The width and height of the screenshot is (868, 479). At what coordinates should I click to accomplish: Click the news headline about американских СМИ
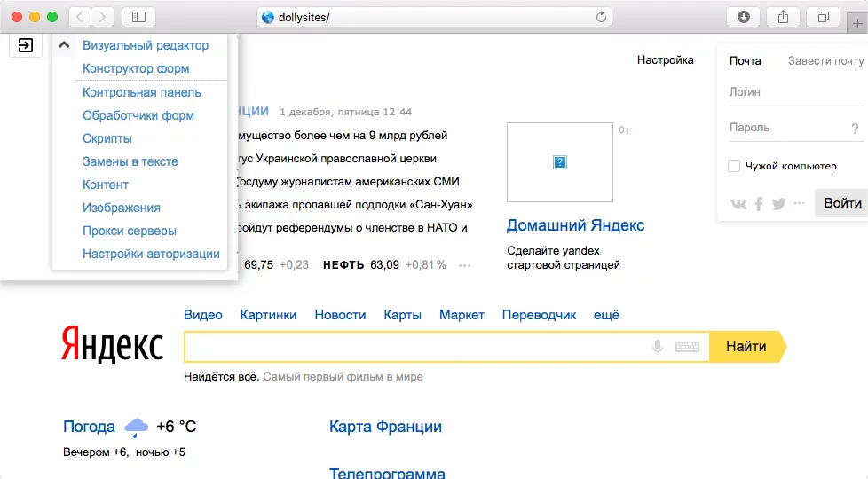point(348,182)
